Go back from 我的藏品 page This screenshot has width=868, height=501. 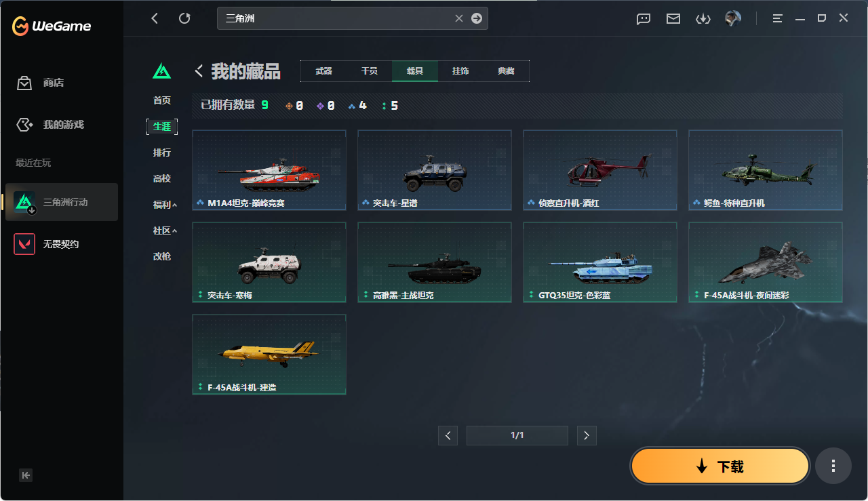pyautogui.click(x=199, y=71)
